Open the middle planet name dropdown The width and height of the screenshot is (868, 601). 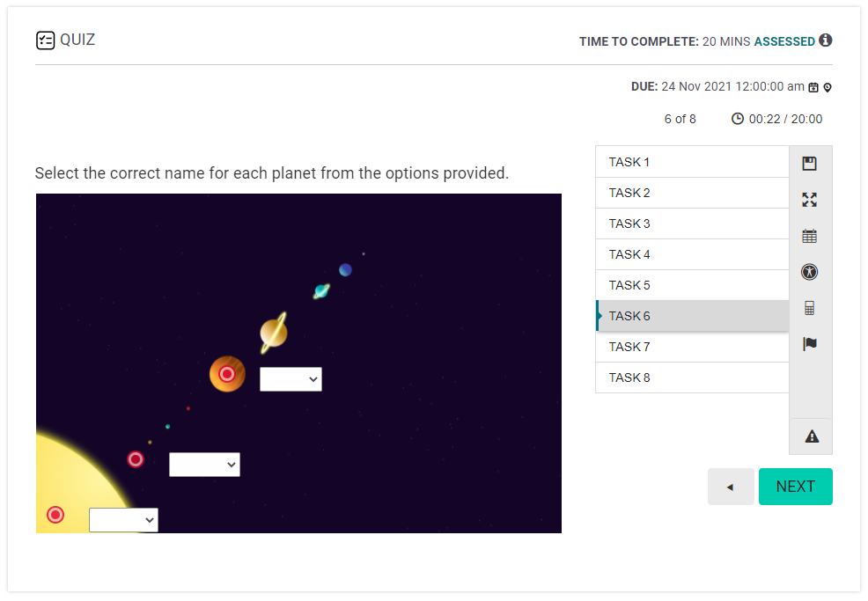pos(204,465)
